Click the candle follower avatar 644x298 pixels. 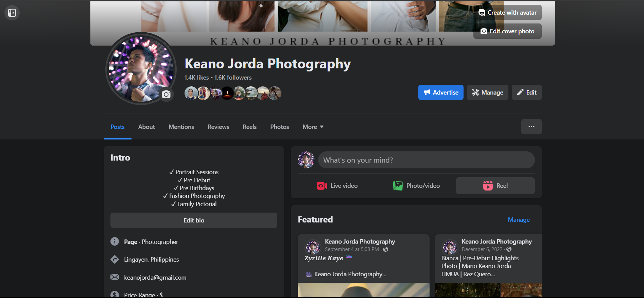(227, 93)
